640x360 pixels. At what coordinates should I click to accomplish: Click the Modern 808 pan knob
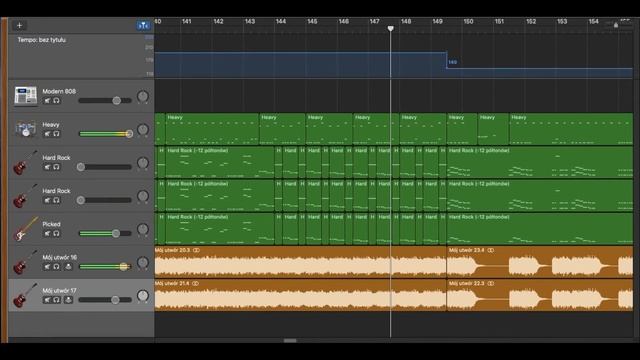143,97
